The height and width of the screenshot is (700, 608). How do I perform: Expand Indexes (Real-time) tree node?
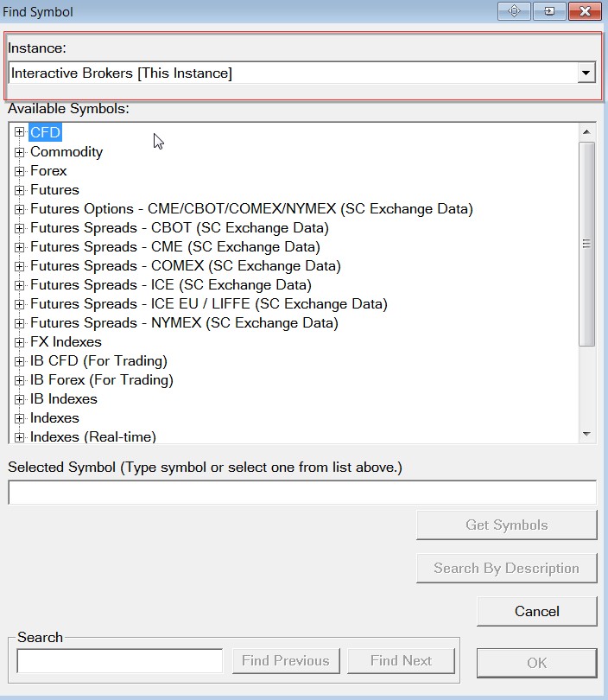[19, 437]
